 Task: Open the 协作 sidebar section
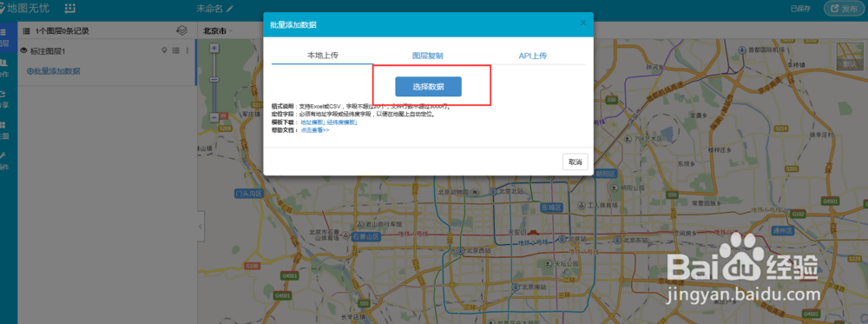click(x=3, y=68)
